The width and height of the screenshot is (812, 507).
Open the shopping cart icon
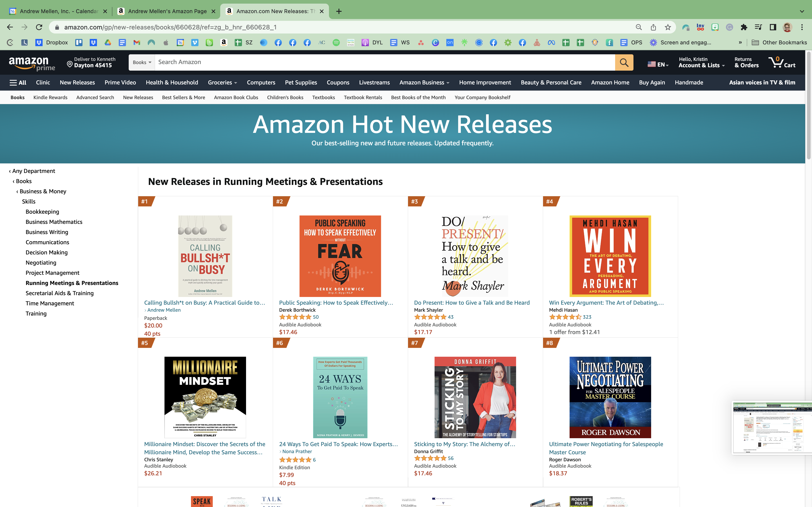(x=781, y=62)
